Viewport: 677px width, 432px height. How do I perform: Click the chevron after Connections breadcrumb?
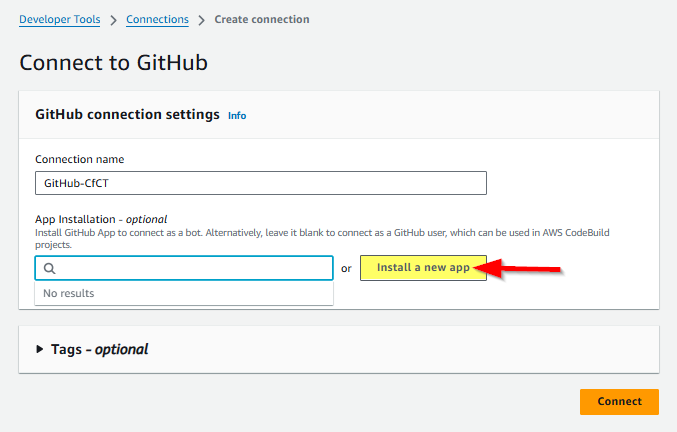pos(202,20)
